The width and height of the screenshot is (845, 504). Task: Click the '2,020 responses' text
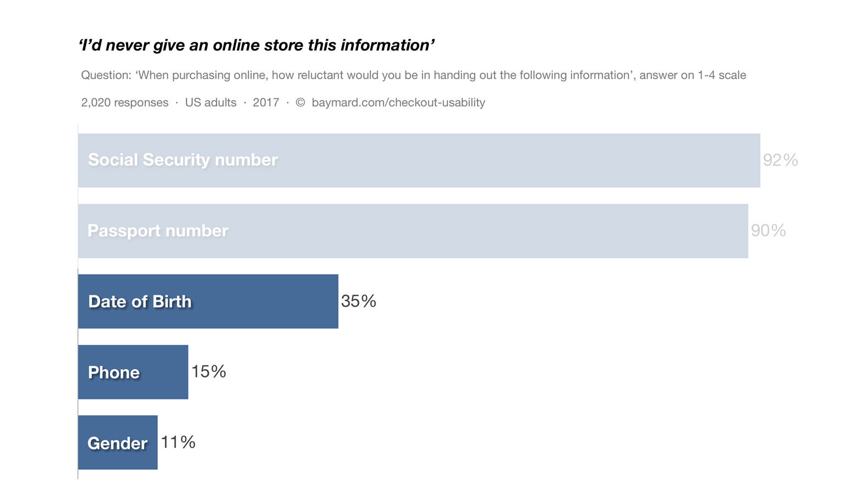tap(125, 103)
